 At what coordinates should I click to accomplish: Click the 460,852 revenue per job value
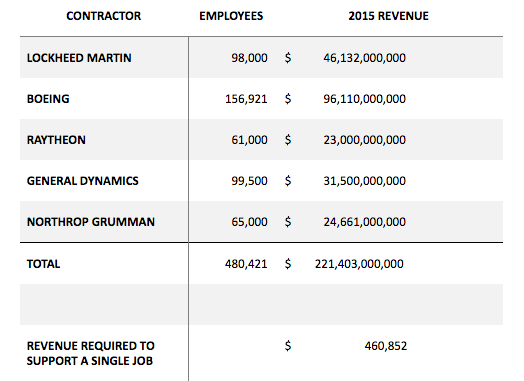pyautogui.click(x=386, y=346)
